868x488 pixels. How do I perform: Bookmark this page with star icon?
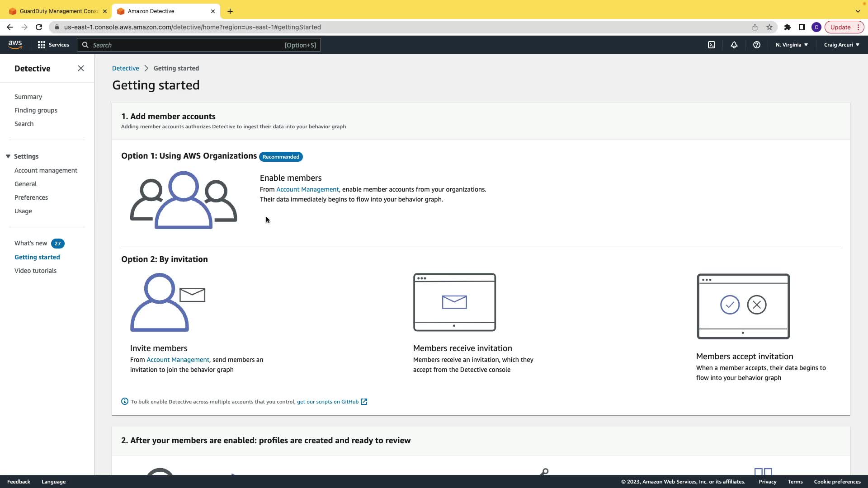pos(769,27)
